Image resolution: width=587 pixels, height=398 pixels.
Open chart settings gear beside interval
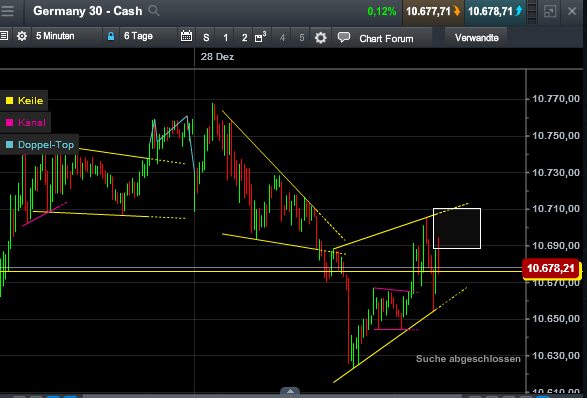point(22,36)
